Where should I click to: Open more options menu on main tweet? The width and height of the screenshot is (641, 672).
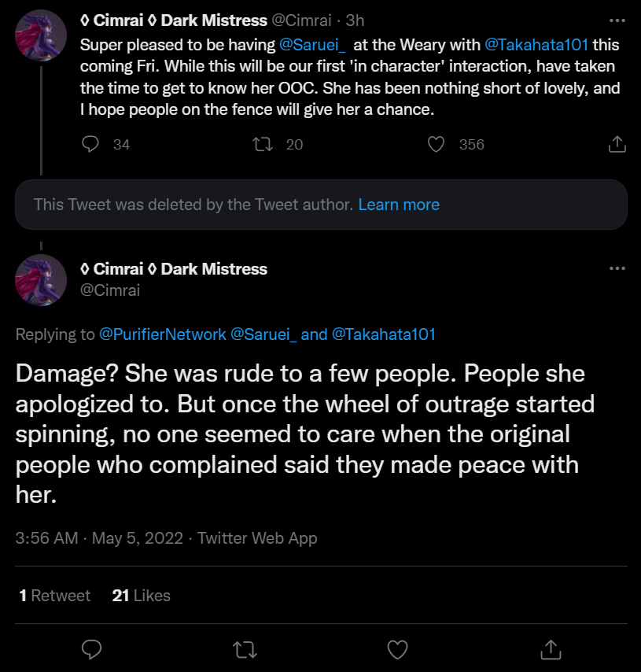pos(617,268)
